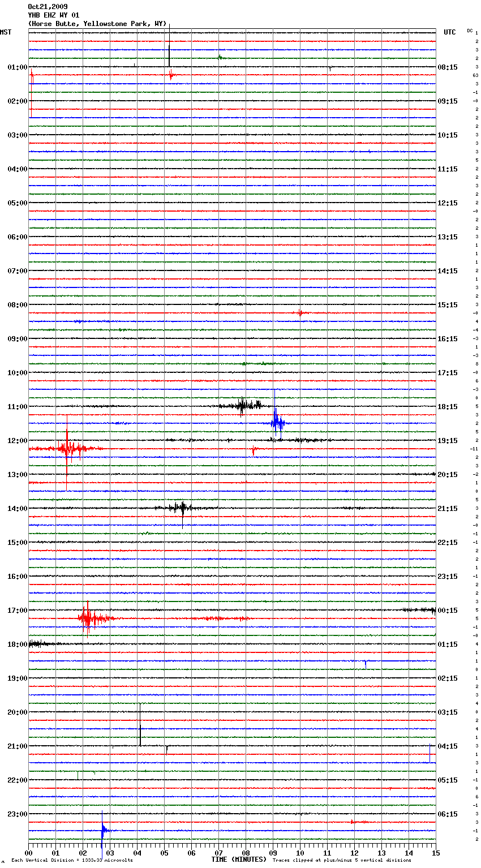Click the 05 minute axis tick label
The height and width of the screenshot is (868, 481).
point(164,853)
